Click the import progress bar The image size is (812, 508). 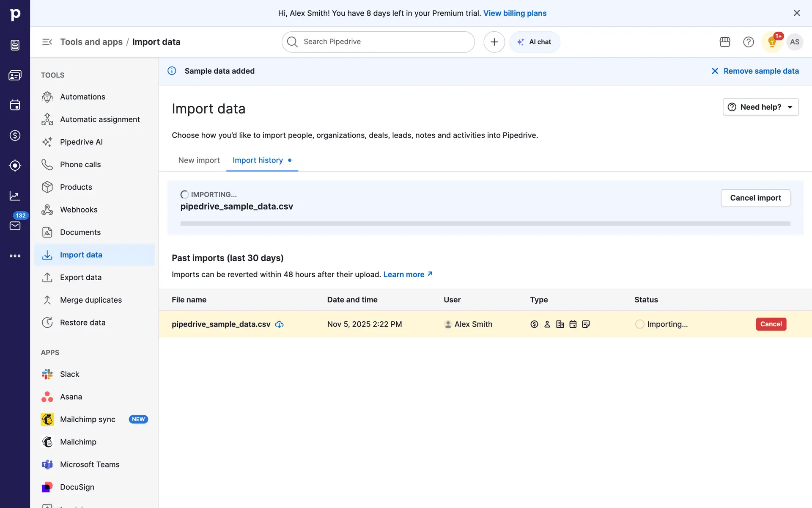pyautogui.click(x=485, y=224)
